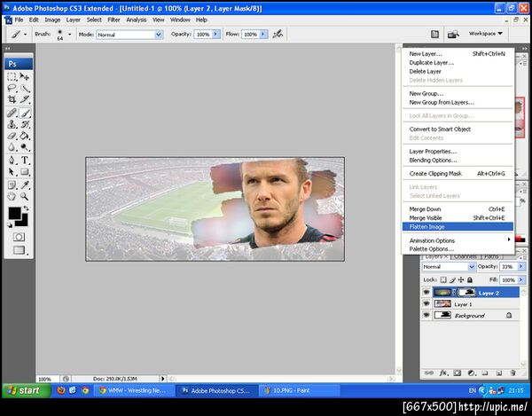Pick the Zoom tool from toolbox
The image size is (532, 416).
click(26, 197)
